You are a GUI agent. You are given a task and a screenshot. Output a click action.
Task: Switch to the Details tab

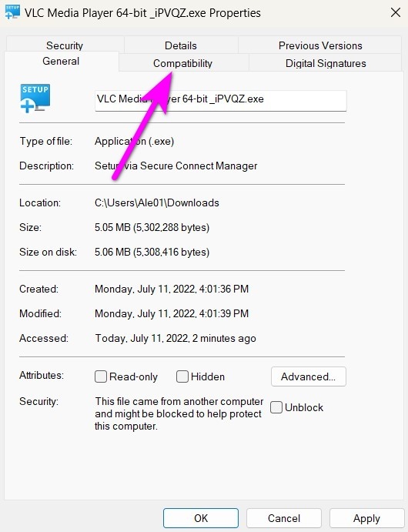click(x=181, y=45)
